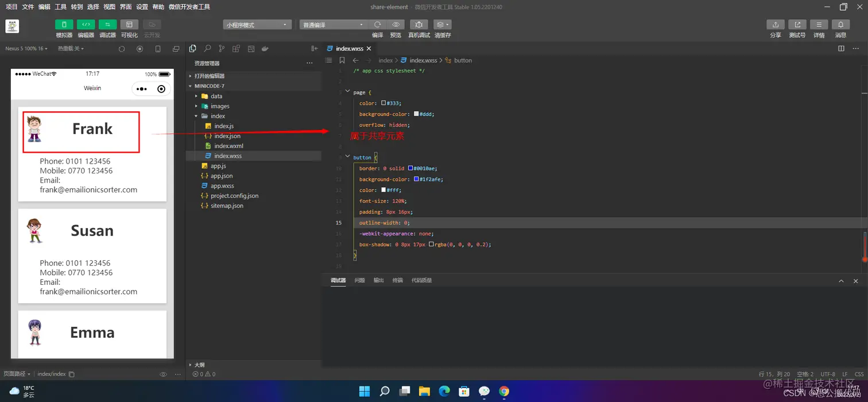Toggle the 可视化 visual panel button
The height and width of the screenshot is (402, 868).
pos(129,25)
